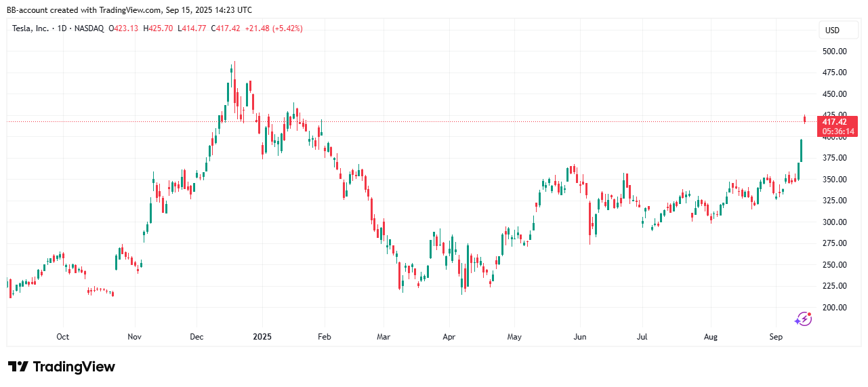Click the 375.00 price axis label
This screenshot has height=387, width=868.
(x=835, y=158)
